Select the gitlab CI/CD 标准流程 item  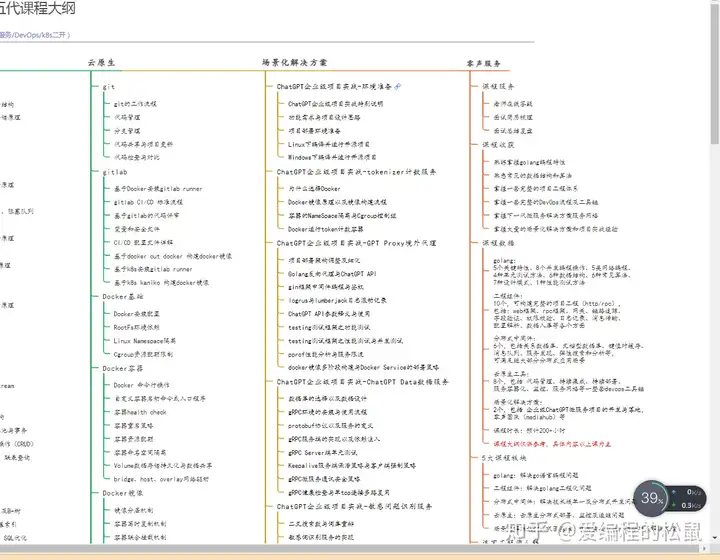(148, 202)
